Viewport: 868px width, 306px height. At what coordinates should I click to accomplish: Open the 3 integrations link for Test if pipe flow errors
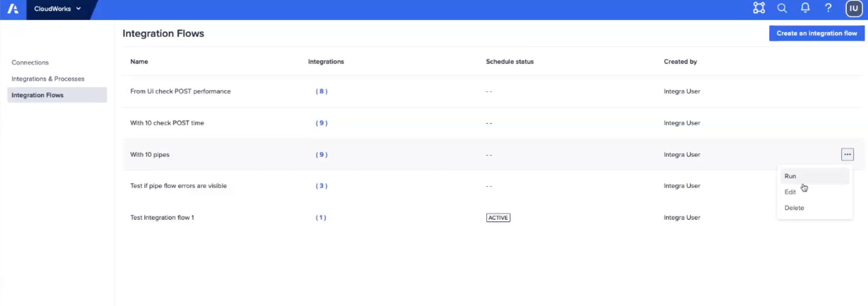point(321,186)
